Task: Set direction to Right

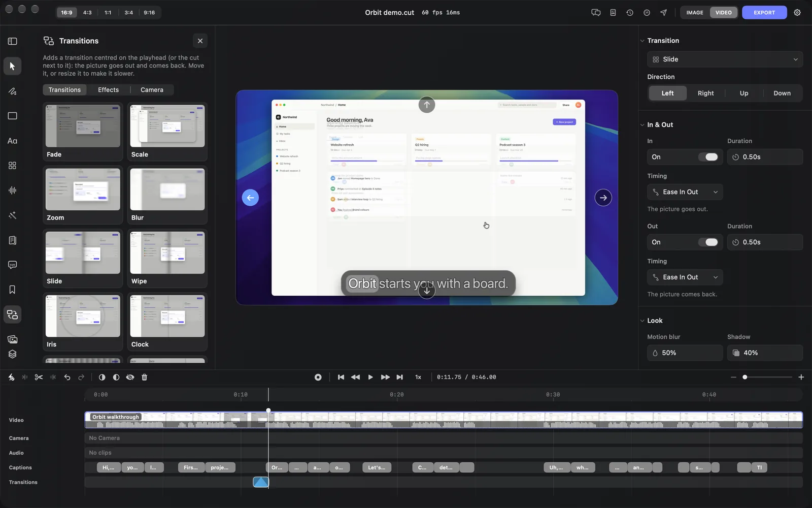Action: click(x=705, y=93)
